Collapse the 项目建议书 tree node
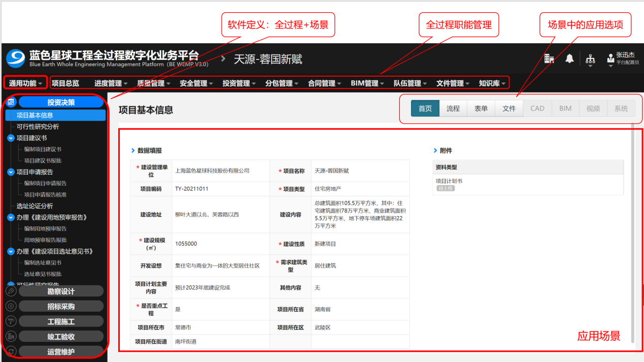 11,138
